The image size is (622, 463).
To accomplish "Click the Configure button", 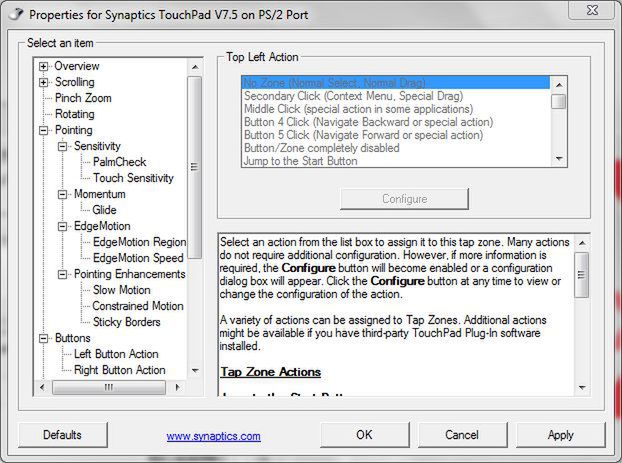I will click(405, 199).
